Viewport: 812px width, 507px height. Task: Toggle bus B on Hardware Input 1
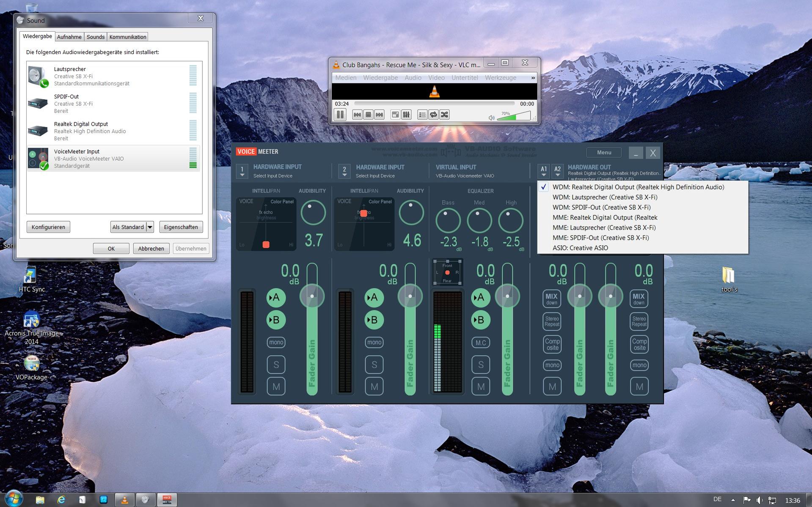coord(276,320)
